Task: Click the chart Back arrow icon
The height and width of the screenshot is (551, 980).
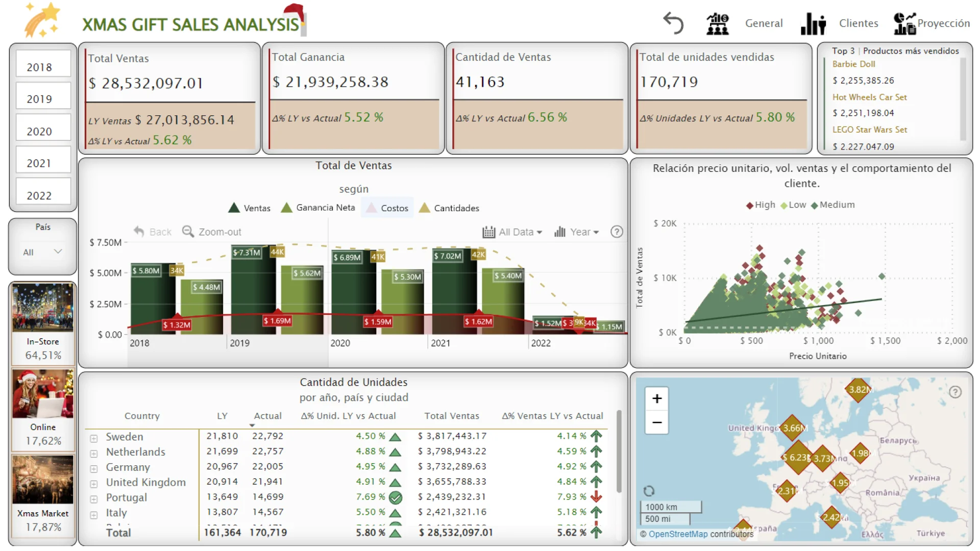Action: (139, 232)
